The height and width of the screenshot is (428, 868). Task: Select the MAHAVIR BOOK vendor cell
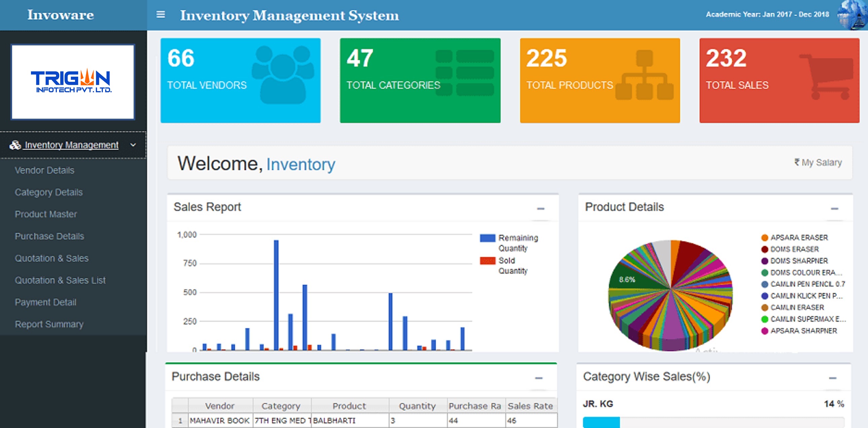click(x=220, y=421)
